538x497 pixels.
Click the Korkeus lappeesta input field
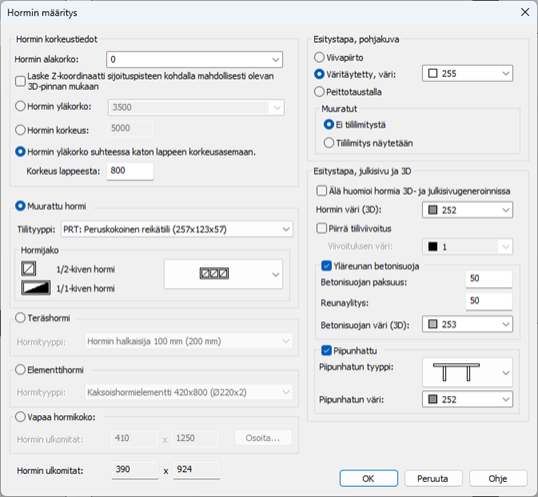[130, 171]
